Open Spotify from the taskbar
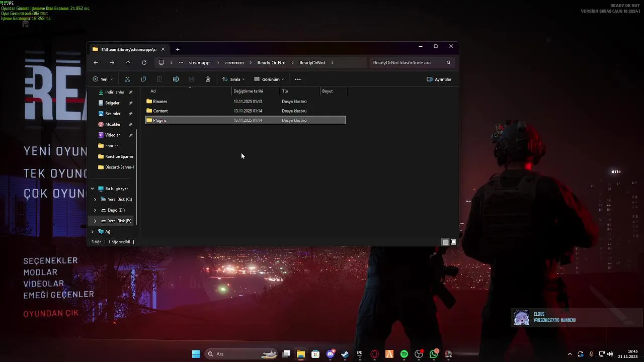The height and width of the screenshot is (362, 644). (x=404, y=354)
